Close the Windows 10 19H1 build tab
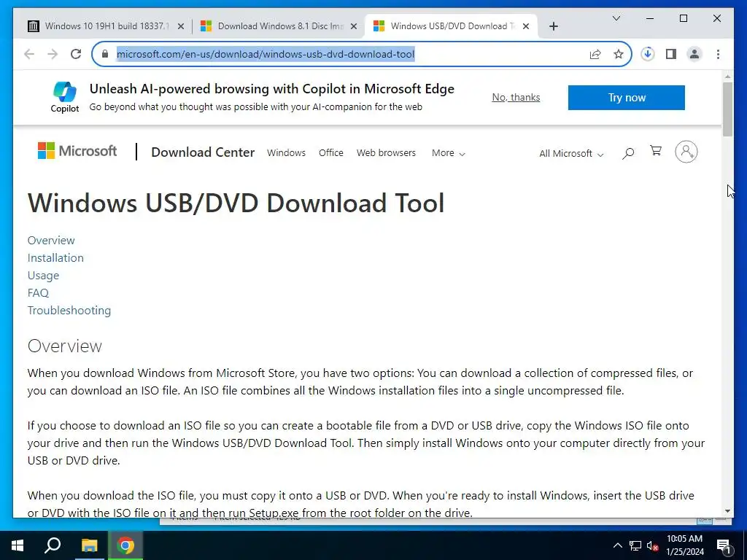The width and height of the screenshot is (747, 560). tap(181, 27)
